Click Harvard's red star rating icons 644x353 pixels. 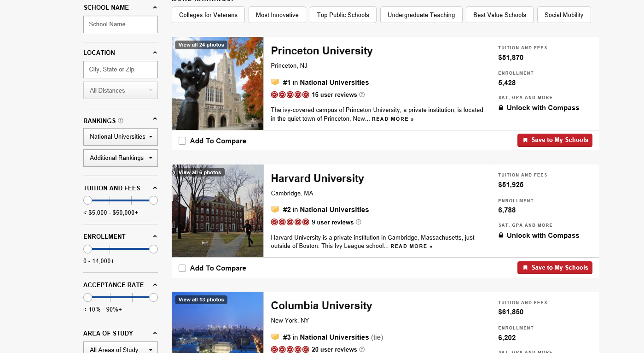click(290, 222)
